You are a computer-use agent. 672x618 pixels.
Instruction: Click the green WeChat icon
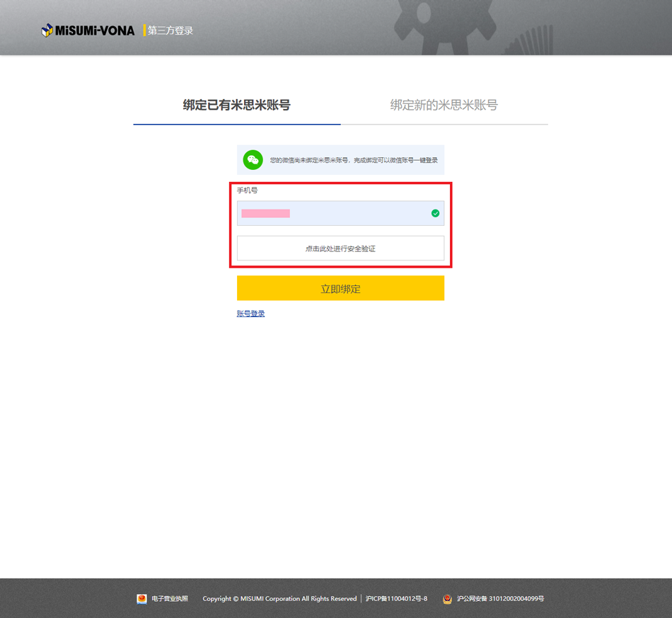pyautogui.click(x=253, y=160)
